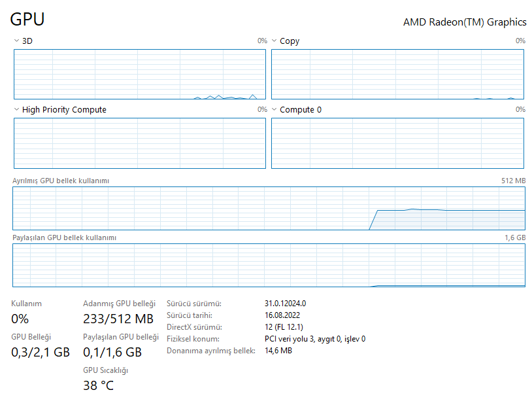Open the 3D engine dropdown chevron
The width and height of the screenshot is (532, 405).
[x=16, y=41]
